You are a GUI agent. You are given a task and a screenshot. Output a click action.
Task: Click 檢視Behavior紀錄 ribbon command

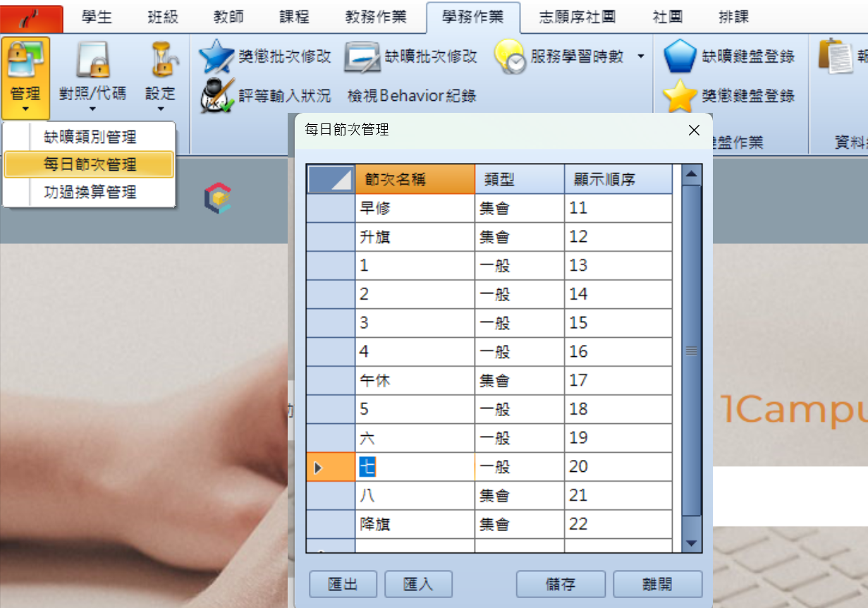411,95
